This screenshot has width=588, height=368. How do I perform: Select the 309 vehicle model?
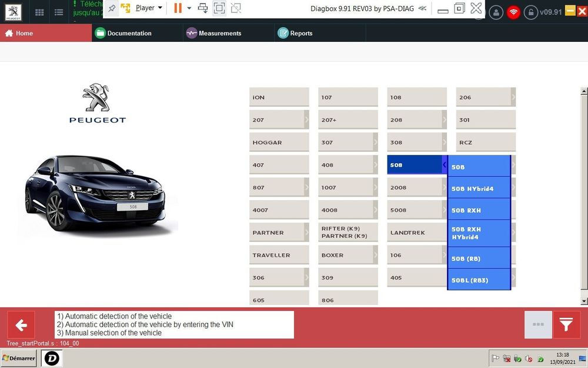pyautogui.click(x=348, y=277)
